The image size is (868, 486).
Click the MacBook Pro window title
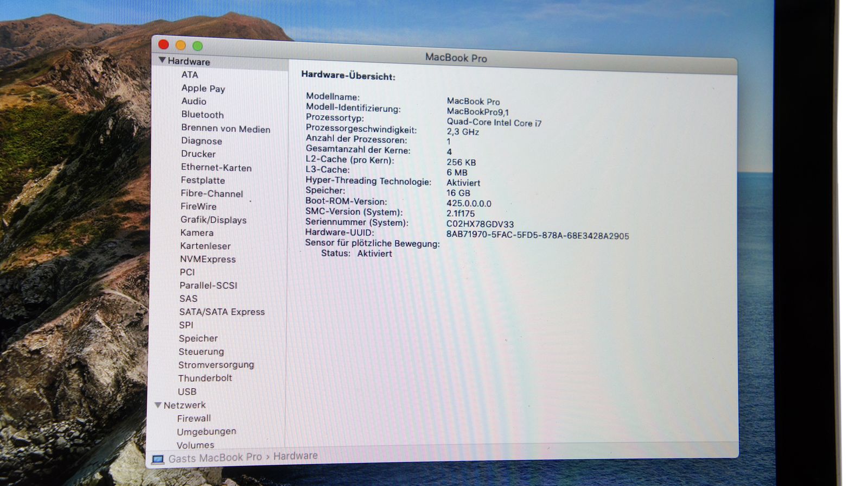456,58
